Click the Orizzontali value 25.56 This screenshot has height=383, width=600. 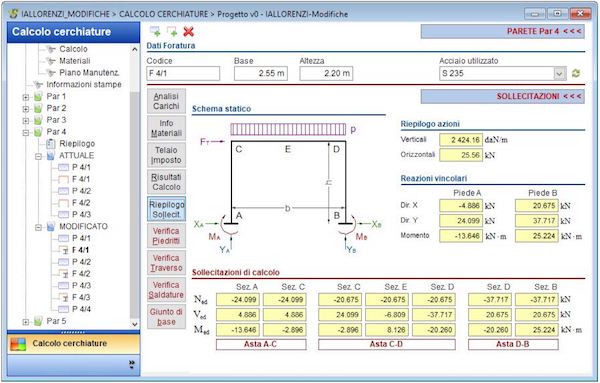[461, 155]
